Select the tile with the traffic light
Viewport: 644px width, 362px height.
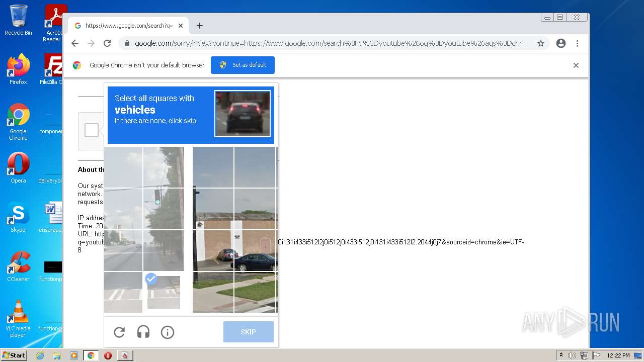click(164, 209)
